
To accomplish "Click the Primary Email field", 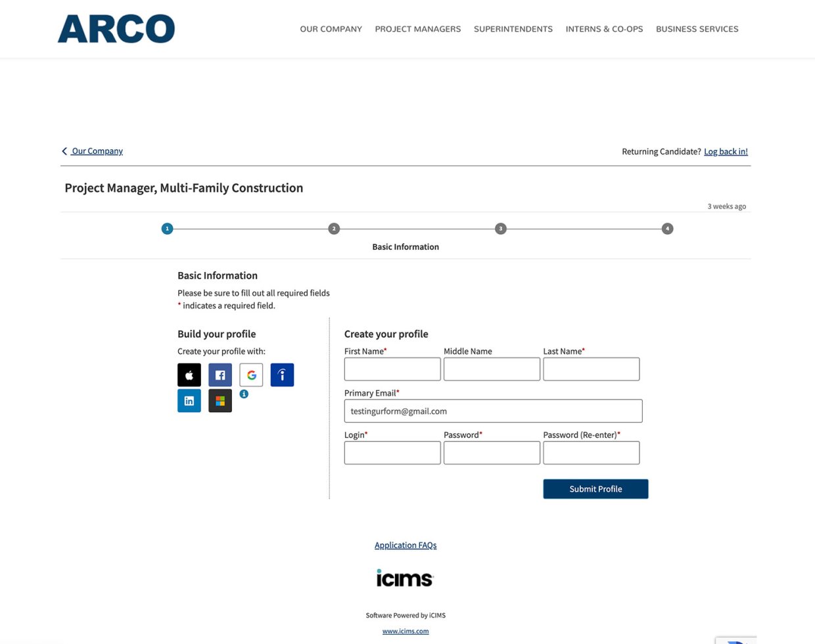I will click(493, 411).
